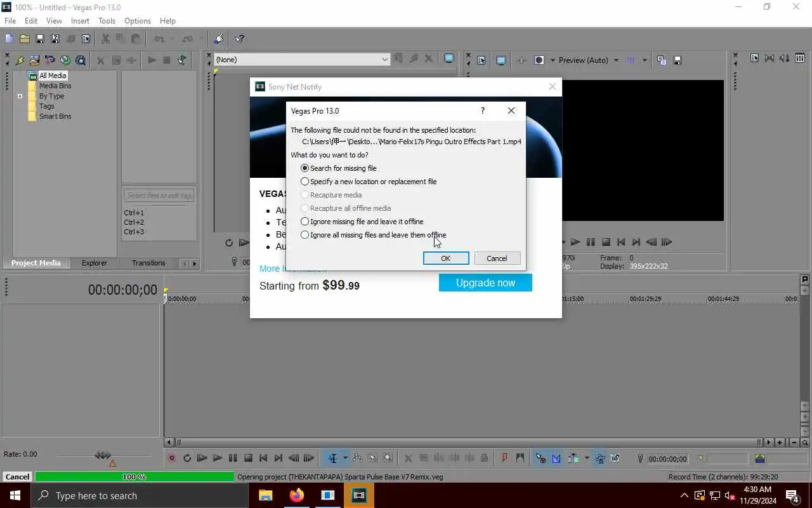Open the Insert menu

tap(80, 21)
